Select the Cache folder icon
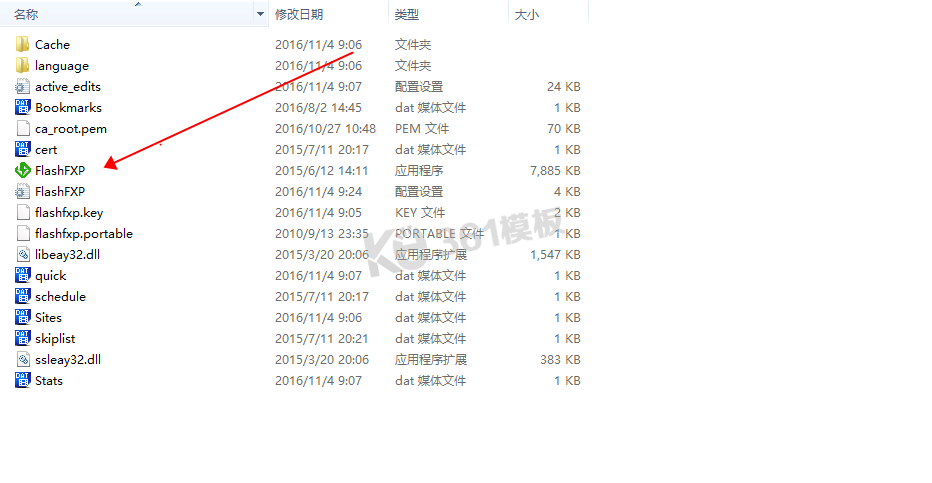 (23, 45)
